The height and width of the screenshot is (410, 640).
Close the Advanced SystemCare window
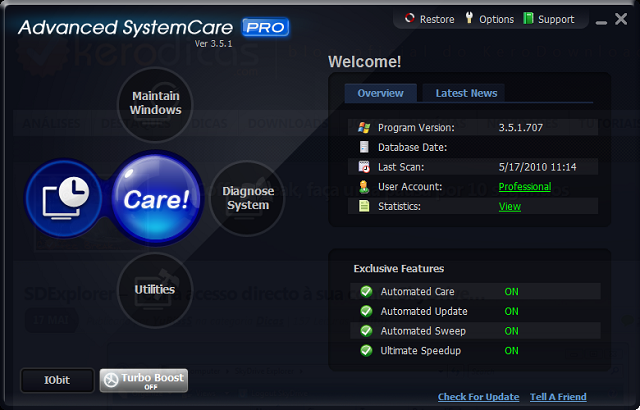(621, 19)
